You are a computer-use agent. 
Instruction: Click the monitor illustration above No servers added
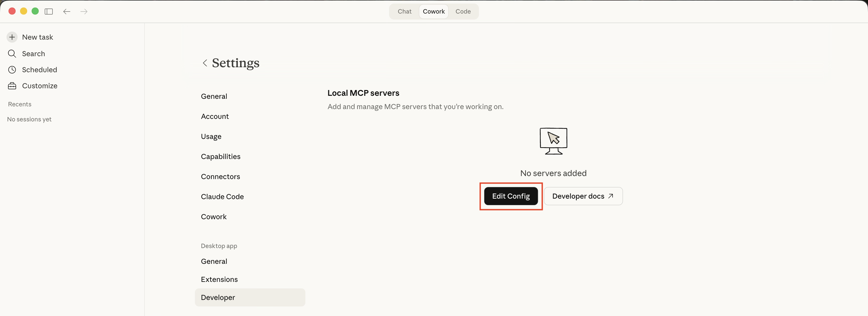coord(553,141)
